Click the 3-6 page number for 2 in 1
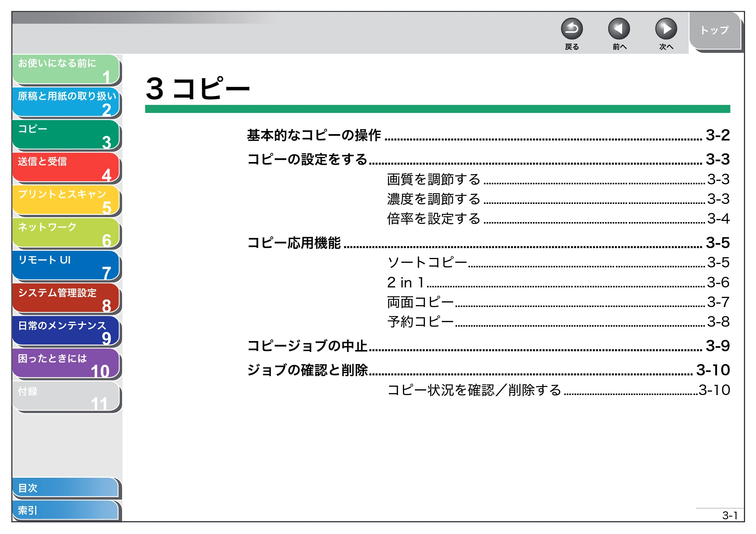This screenshot has width=756, height=534. point(718,282)
